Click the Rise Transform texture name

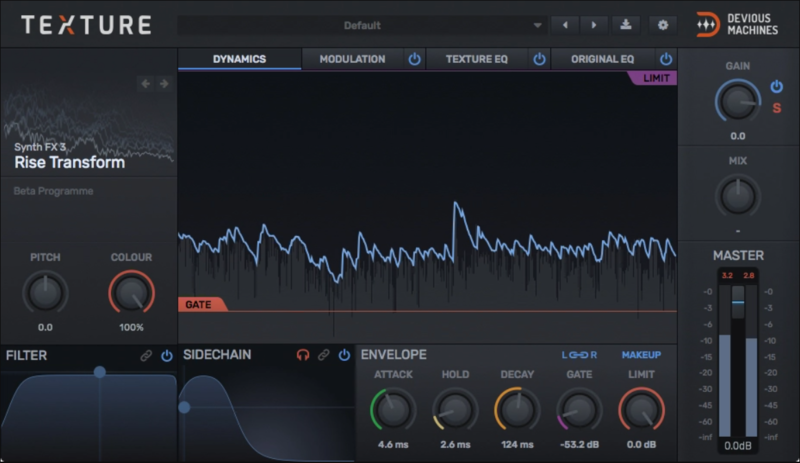point(70,162)
